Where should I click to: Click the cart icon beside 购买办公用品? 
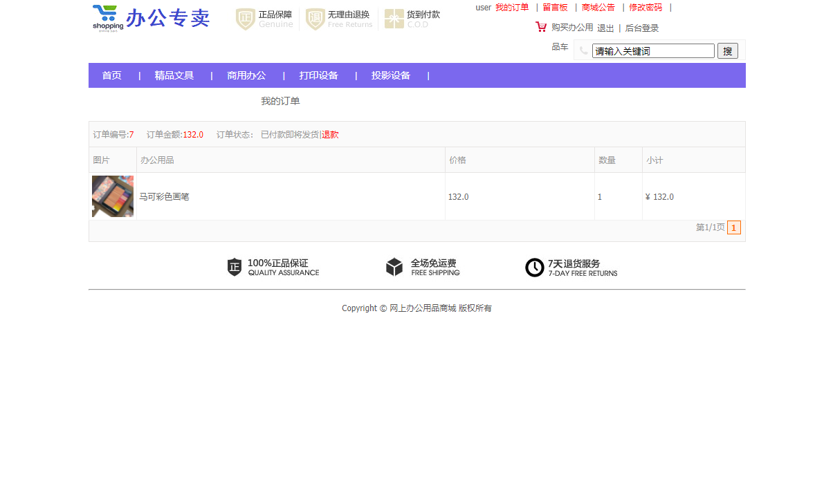(x=540, y=27)
